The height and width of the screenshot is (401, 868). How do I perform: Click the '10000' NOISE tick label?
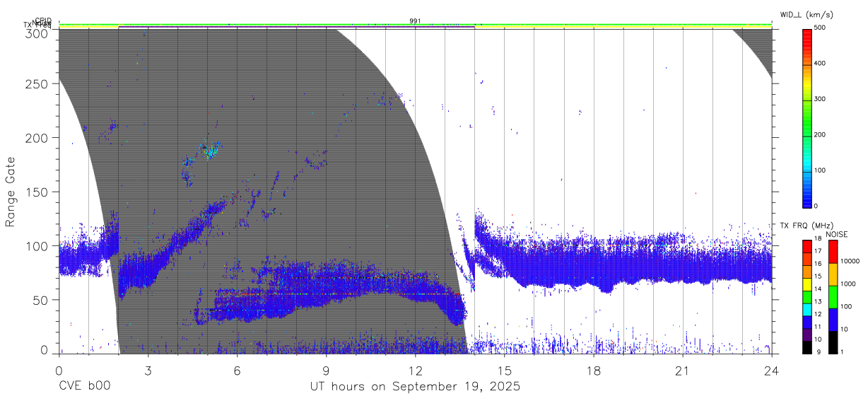click(x=849, y=262)
